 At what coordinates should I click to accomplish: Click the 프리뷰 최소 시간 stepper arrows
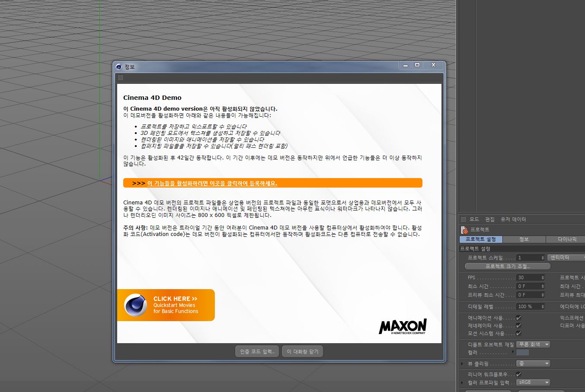(x=543, y=295)
